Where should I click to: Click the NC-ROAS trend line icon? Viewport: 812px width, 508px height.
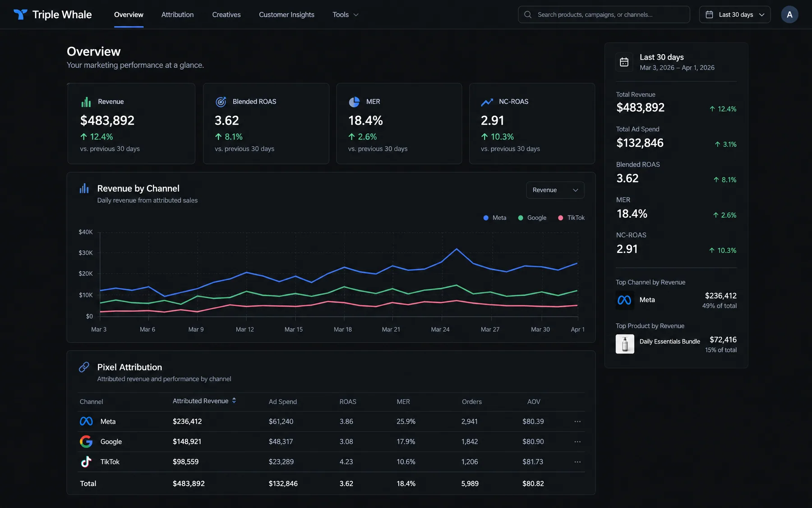487,102
